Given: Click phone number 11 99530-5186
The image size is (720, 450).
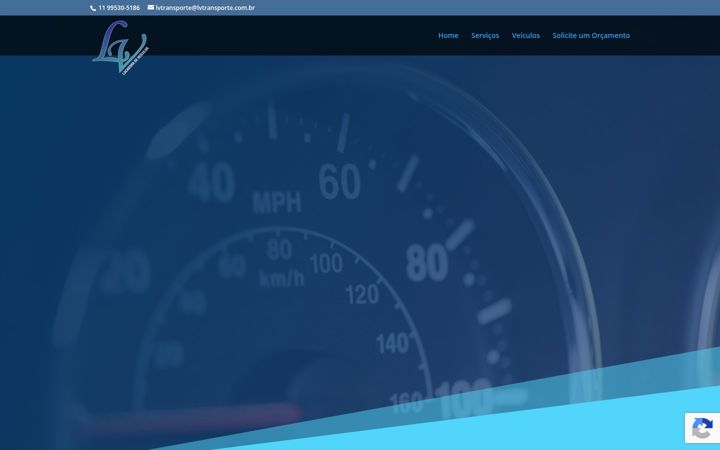Looking at the screenshot, I should pos(119,8).
